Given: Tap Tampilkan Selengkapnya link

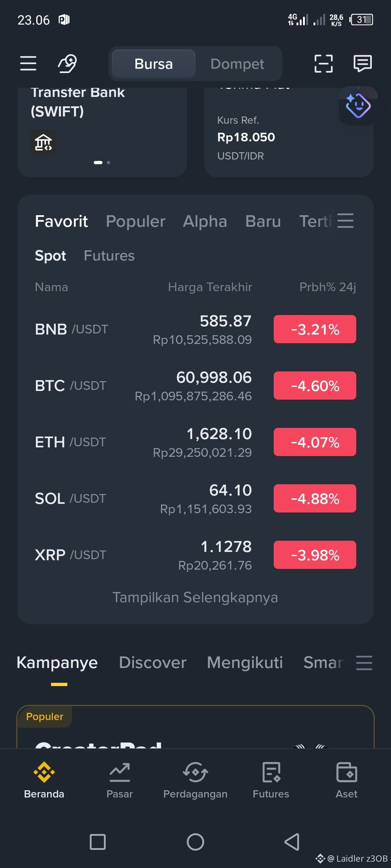Looking at the screenshot, I should [x=195, y=597].
